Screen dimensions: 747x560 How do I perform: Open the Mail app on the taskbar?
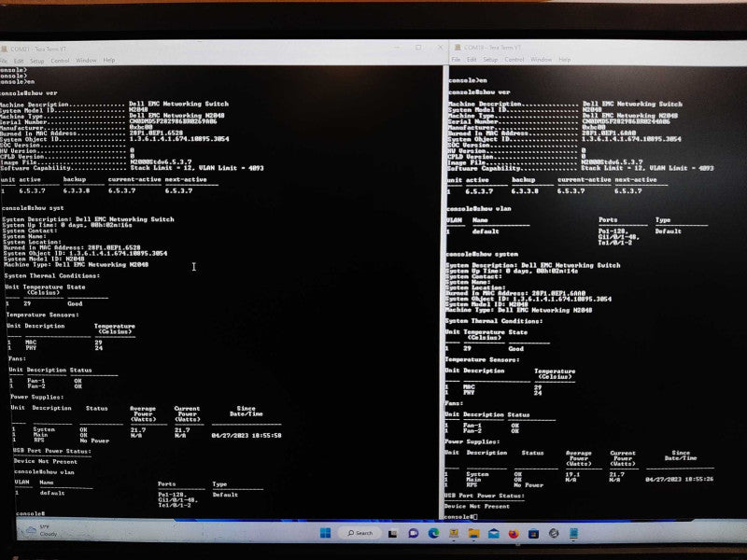click(494, 534)
